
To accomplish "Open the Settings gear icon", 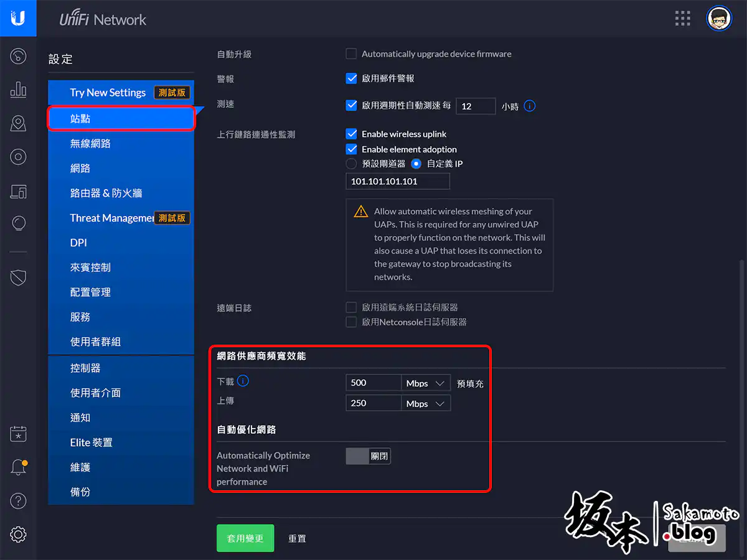I will [x=18, y=534].
